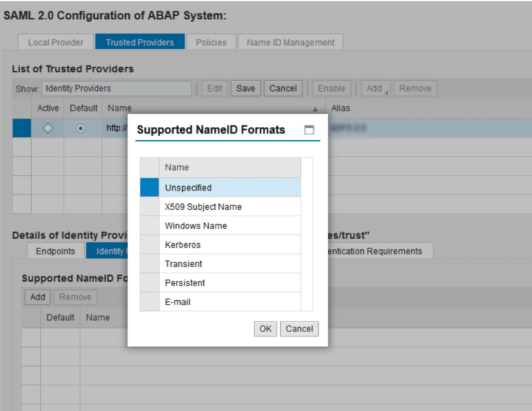Image resolution: width=532 pixels, height=411 pixels.
Task: Click the Save button
Action: (246, 88)
